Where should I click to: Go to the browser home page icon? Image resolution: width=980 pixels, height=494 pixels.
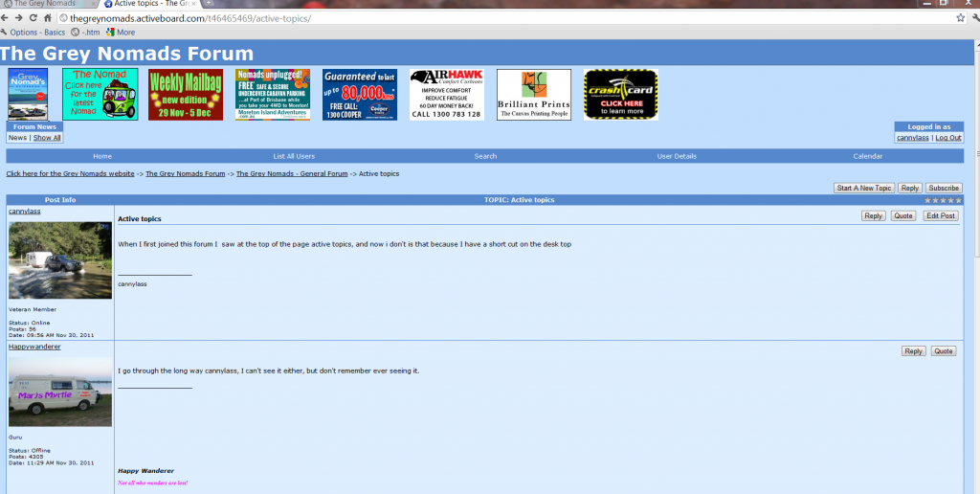[47, 18]
